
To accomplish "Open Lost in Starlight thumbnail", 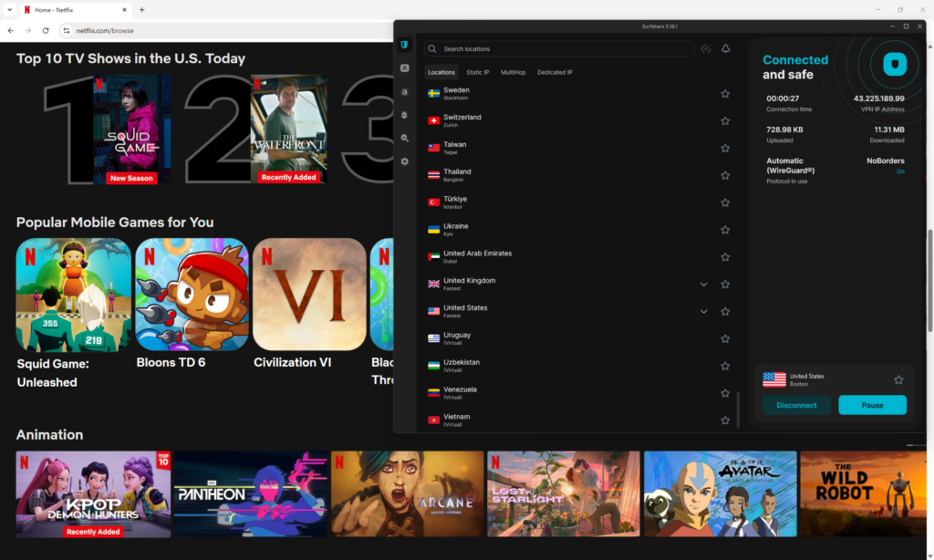I will pyautogui.click(x=564, y=494).
